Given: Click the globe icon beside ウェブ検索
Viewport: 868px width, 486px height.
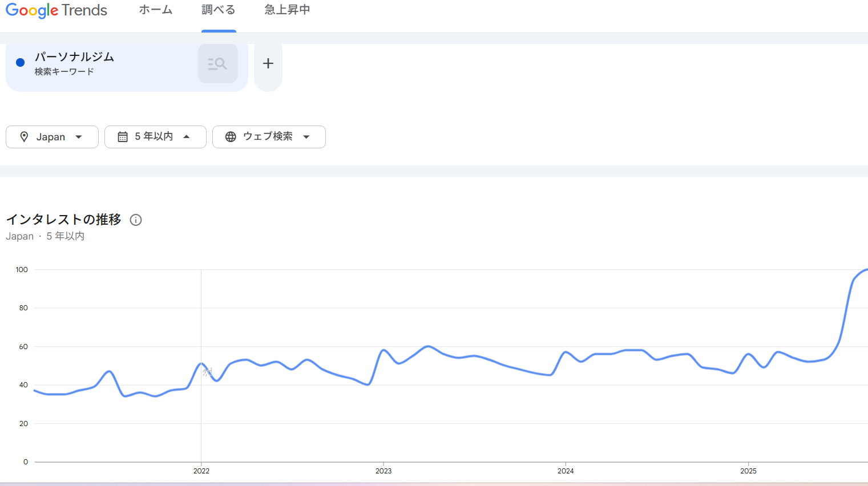Looking at the screenshot, I should click(231, 137).
